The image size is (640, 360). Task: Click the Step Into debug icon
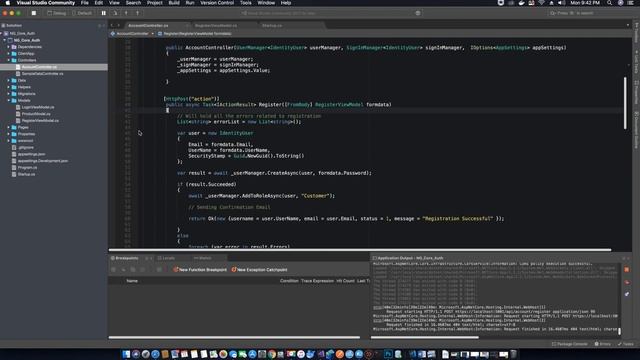tap(126, 13)
